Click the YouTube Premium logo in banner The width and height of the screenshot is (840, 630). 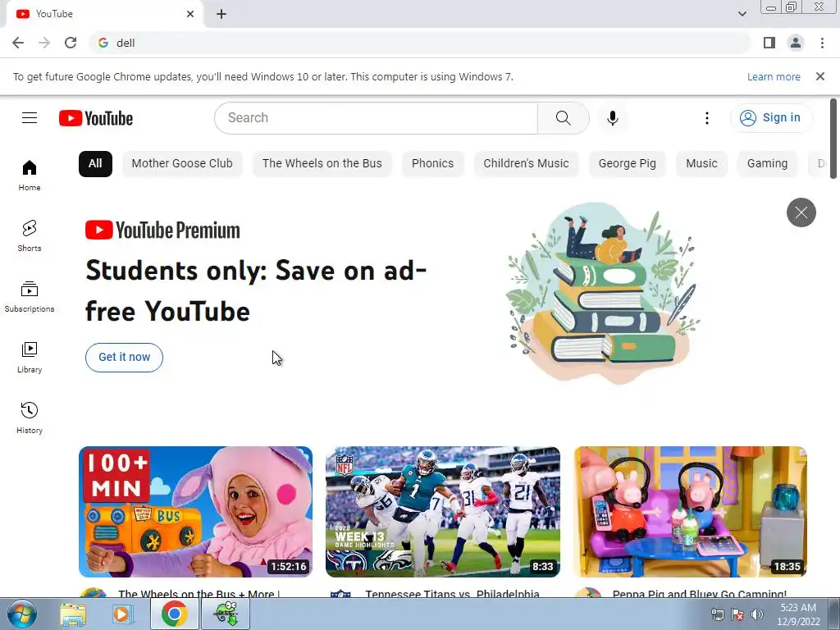click(x=162, y=231)
